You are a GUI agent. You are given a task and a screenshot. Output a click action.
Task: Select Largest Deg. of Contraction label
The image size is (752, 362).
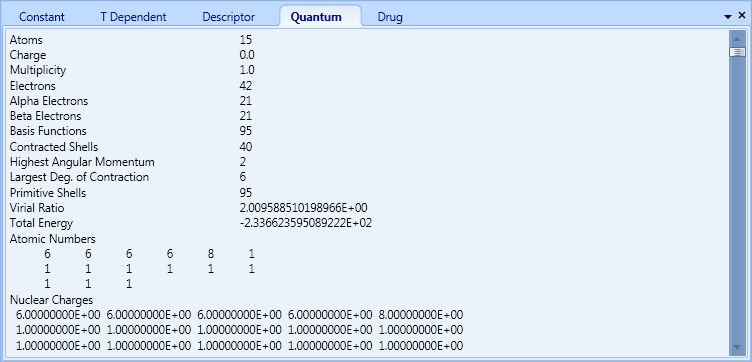coord(79,177)
